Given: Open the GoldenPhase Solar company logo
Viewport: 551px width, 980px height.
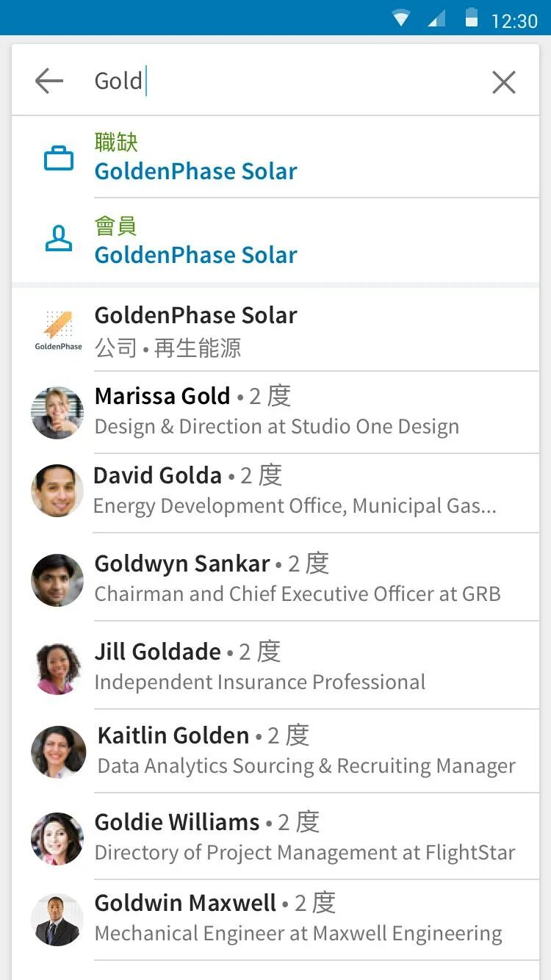Looking at the screenshot, I should click(x=58, y=330).
